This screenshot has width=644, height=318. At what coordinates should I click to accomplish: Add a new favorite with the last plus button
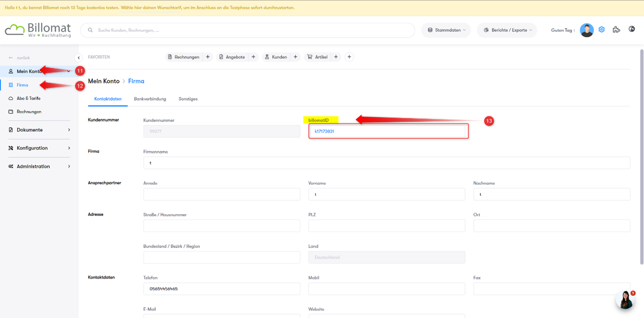(x=349, y=57)
